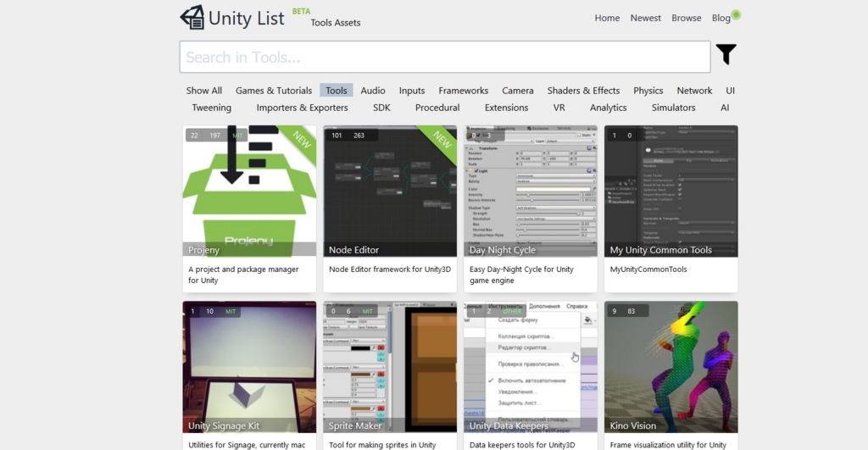Click 'A project and package manager' description
Image resolution: width=868 pixels, height=450 pixels.
tap(243, 275)
